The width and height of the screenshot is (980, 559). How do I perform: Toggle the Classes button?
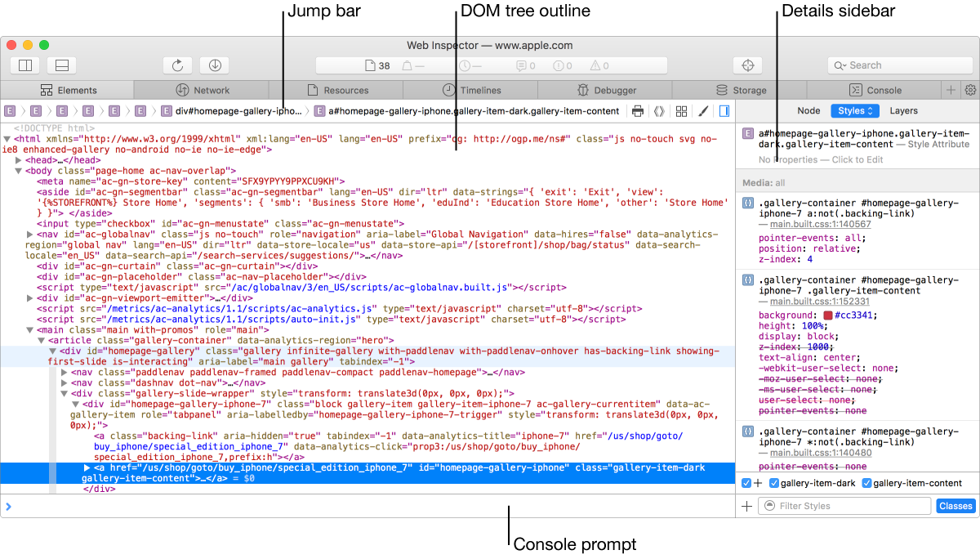point(955,506)
